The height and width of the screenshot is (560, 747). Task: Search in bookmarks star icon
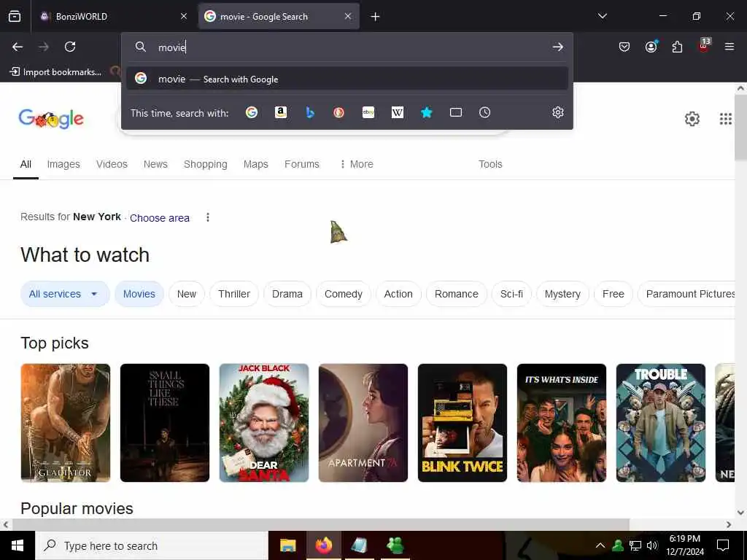click(x=426, y=112)
